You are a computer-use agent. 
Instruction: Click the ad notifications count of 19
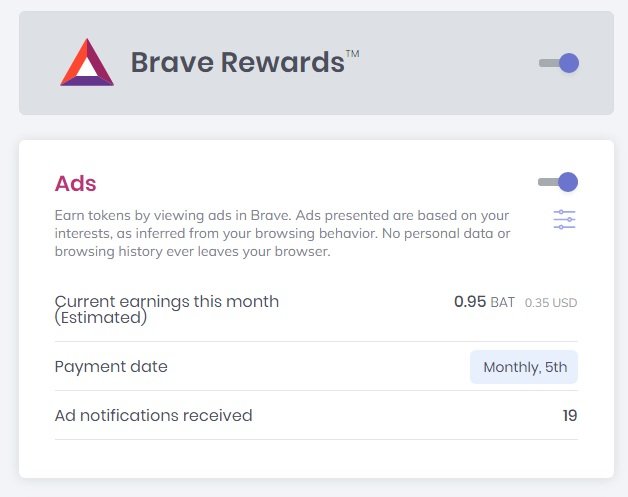click(x=569, y=415)
